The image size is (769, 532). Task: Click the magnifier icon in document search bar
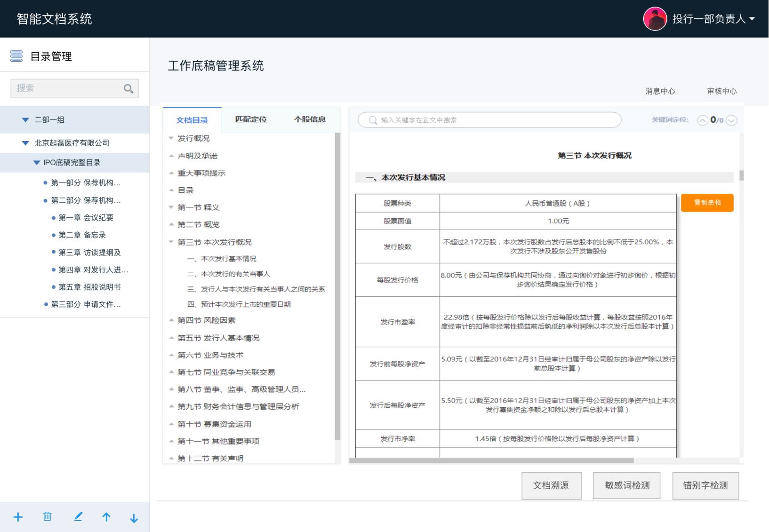(x=373, y=120)
